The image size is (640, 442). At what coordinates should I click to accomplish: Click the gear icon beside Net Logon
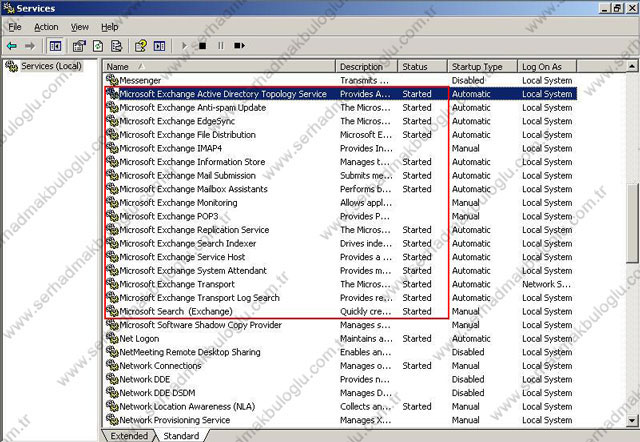tap(112, 338)
